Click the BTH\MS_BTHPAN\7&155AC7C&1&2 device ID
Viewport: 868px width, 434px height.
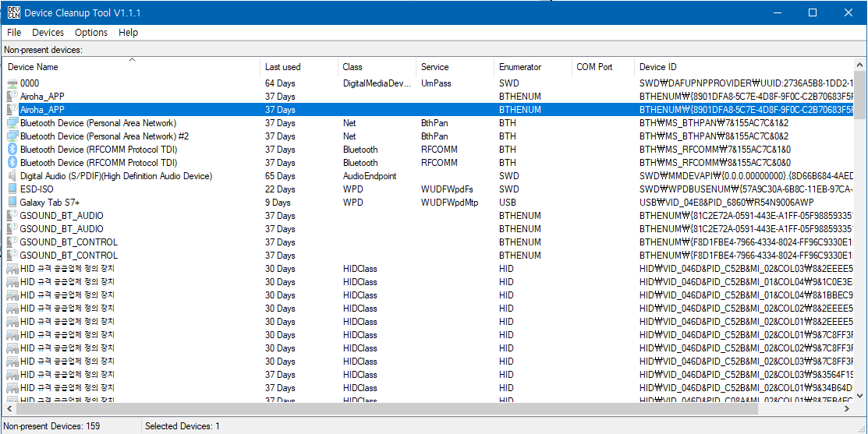pyautogui.click(x=714, y=123)
